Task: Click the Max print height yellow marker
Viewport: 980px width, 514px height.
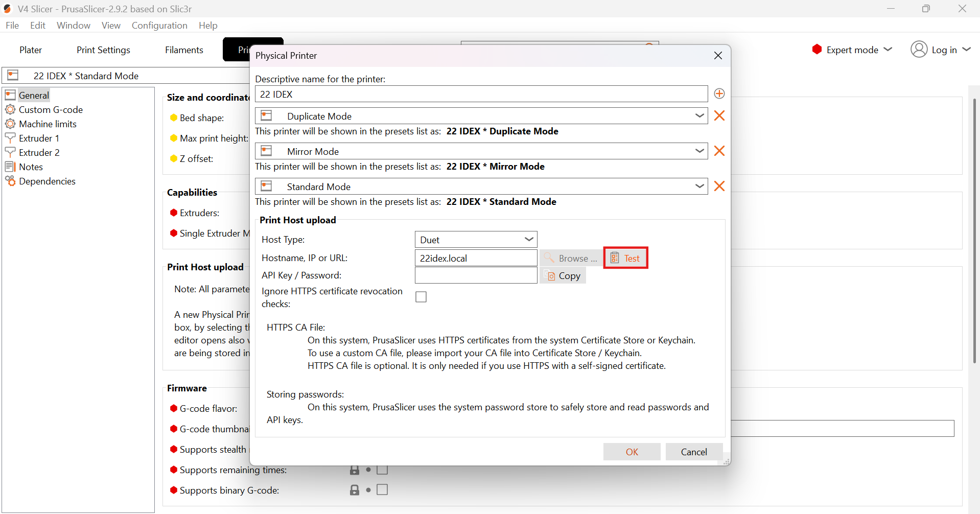Action: click(x=174, y=138)
